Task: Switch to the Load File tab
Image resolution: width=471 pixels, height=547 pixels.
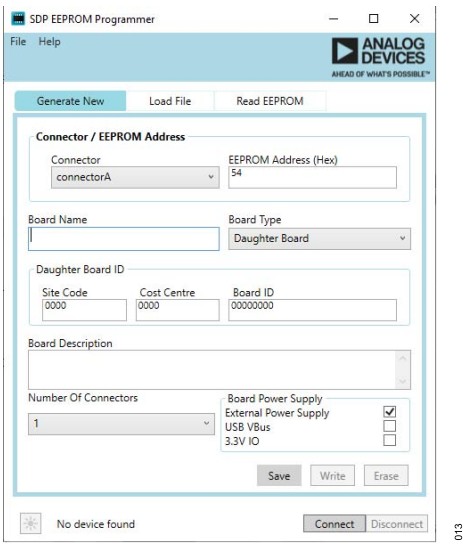Action: pyautogui.click(x=170, y=101)
